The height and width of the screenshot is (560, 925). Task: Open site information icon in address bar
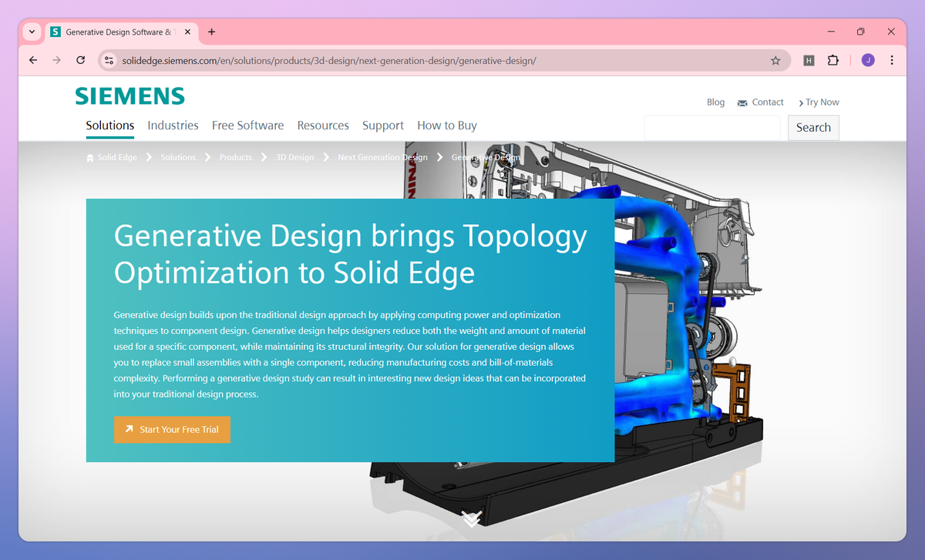click(109, 60)
